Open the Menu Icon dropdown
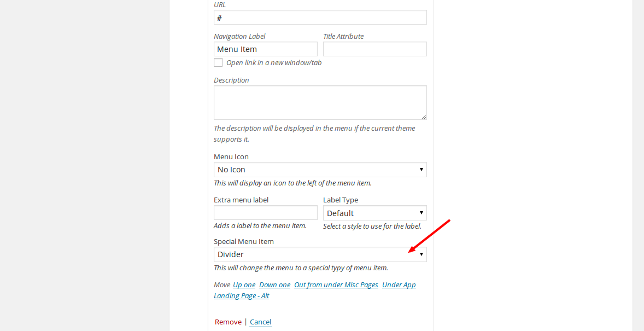 (320, 170)
